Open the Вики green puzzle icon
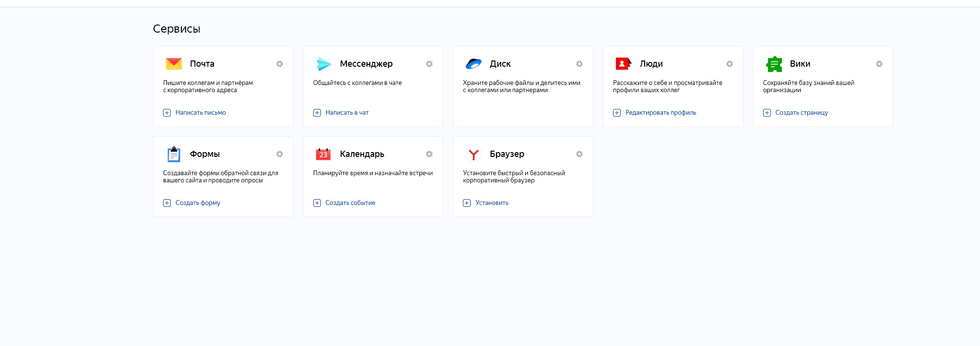The height and width of the screenshot is (346, 980). point(774,64)
